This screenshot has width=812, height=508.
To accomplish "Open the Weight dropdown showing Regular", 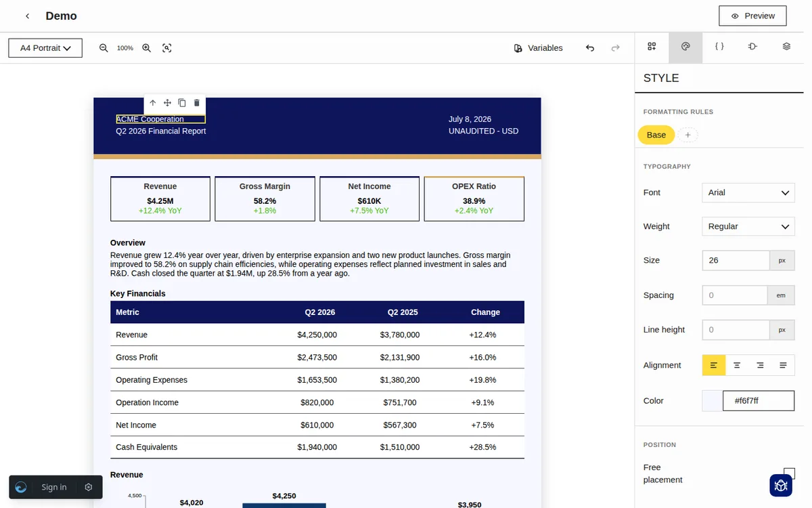I will pos(748,226).
